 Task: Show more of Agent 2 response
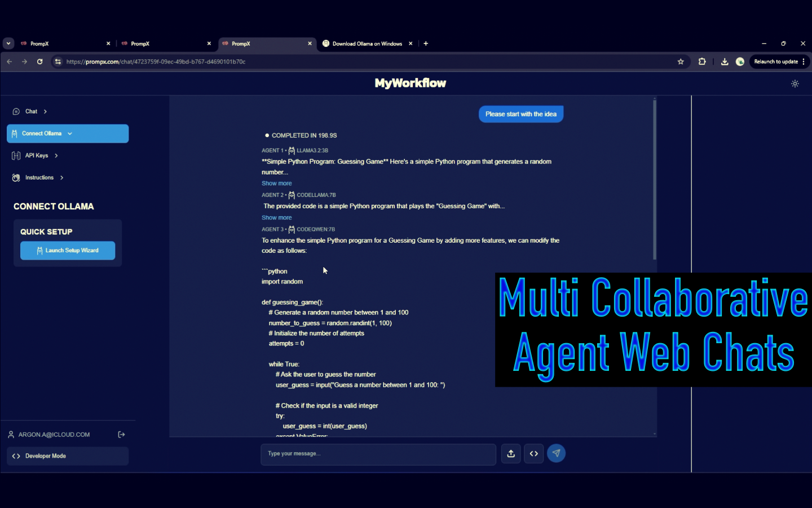point(277,218)
